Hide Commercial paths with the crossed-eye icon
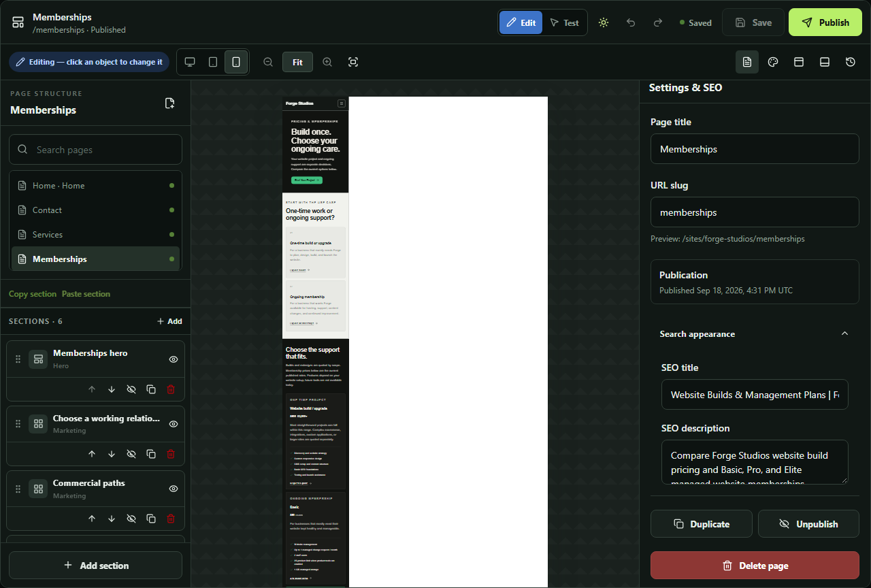This screenshot has height=588, width=871. 131,519
